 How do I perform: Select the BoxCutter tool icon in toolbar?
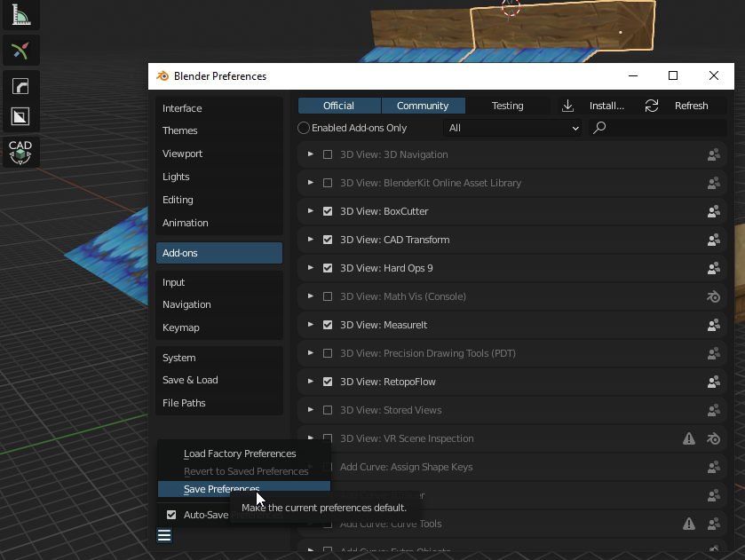pyautogui.click(x=21, y=116)
